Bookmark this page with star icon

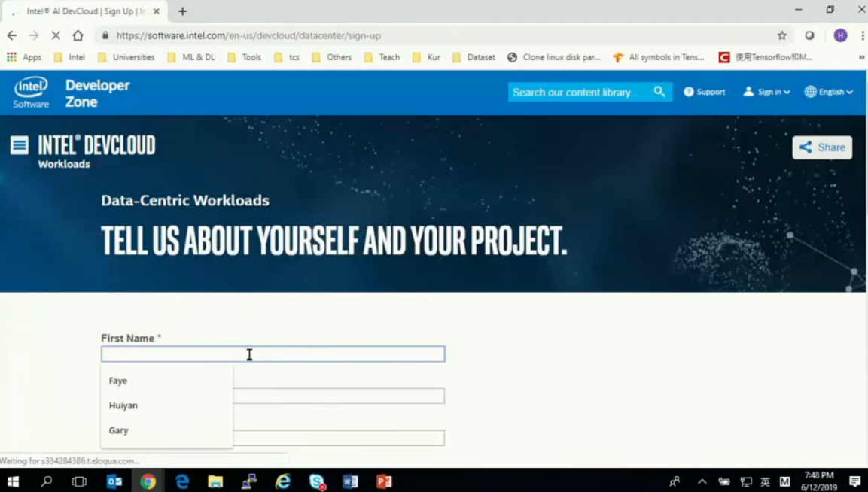[x=781, y=35]
